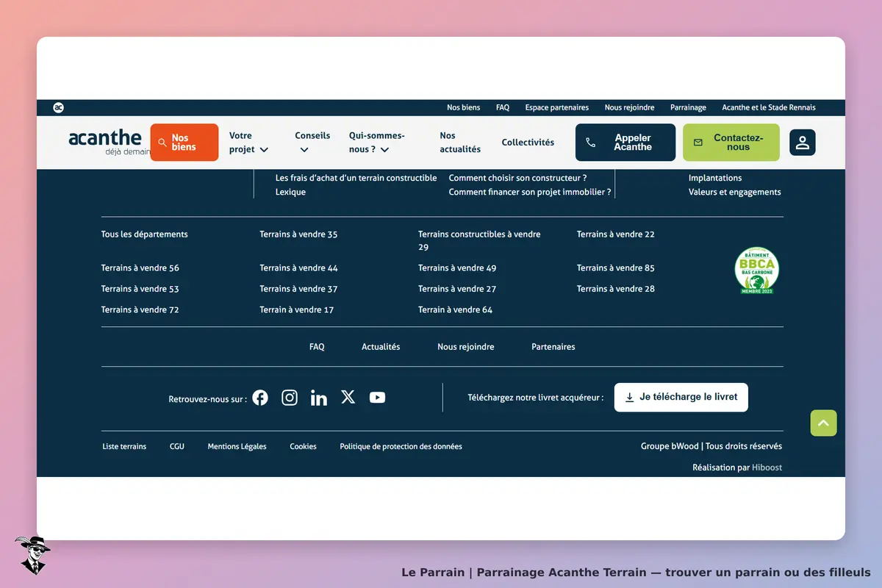882x588 pixels.
Task: Open Mentions Légales link
Action: tap(237, 446)
